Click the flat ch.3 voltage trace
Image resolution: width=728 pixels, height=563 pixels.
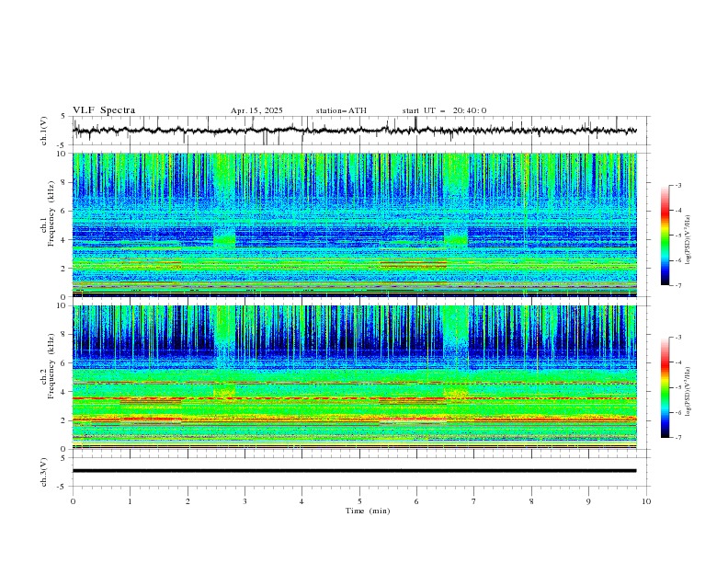tap(354, 471)
